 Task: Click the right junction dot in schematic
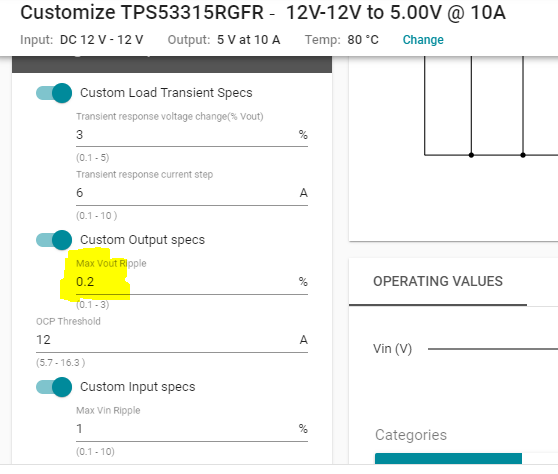(x=523, y=155)
